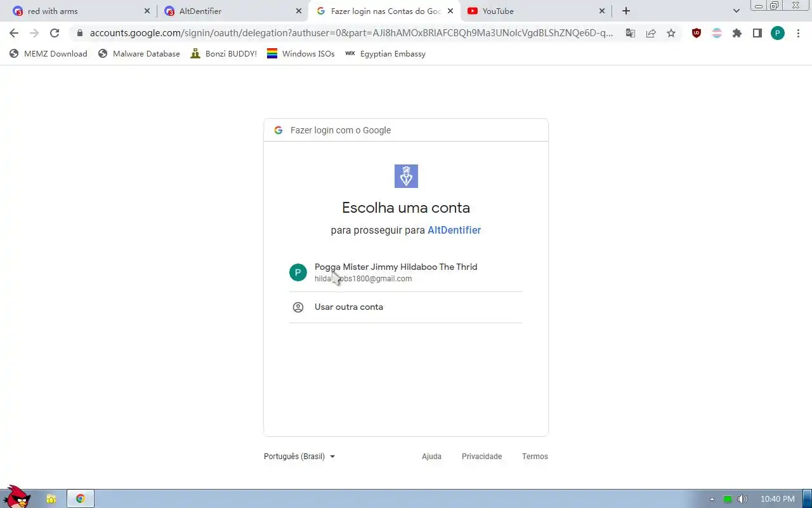Open the volume speaker tray icon
The width and height of the screenshot is (812, 508).
(x=743, y=499)
